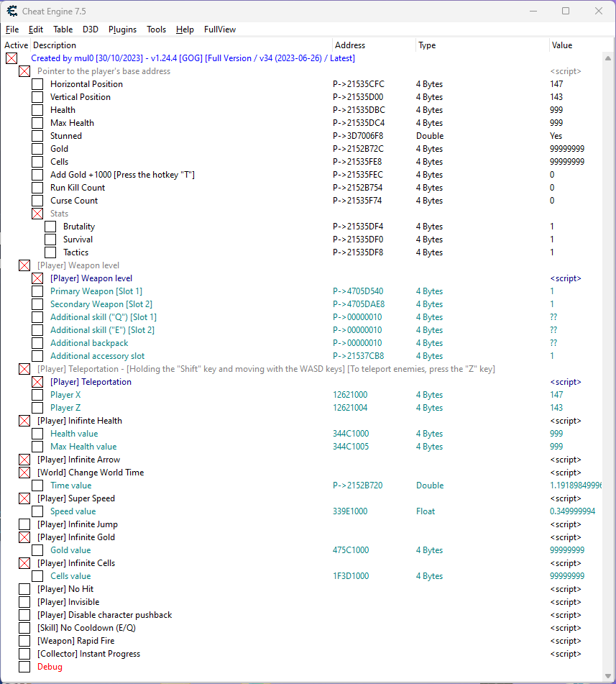
Task: Check the red Debug entry box
Action: tap(24, 667)
